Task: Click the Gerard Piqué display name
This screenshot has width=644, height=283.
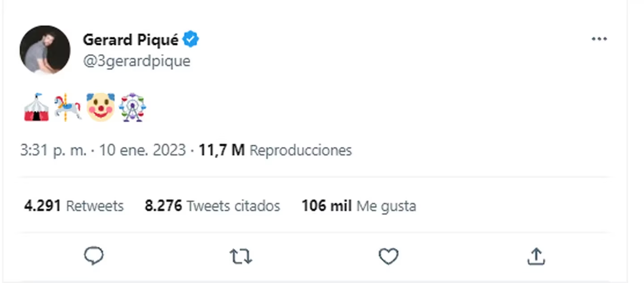Action: 131,40
